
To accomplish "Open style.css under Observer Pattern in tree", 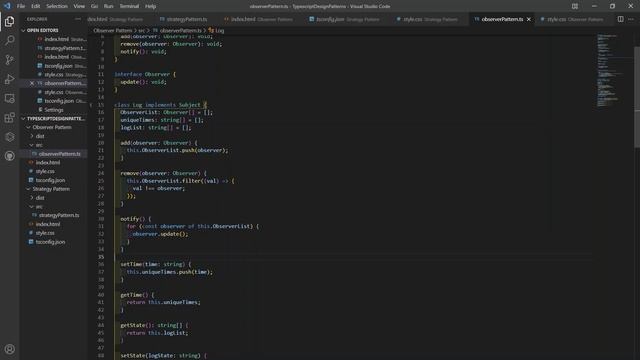I will (53, 171).
